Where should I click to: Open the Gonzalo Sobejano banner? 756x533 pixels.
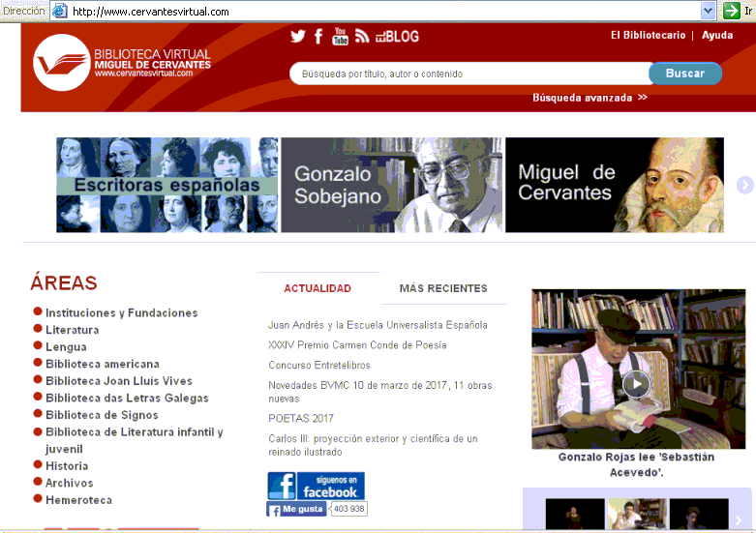pyautogui.click(x=391, y=185)
